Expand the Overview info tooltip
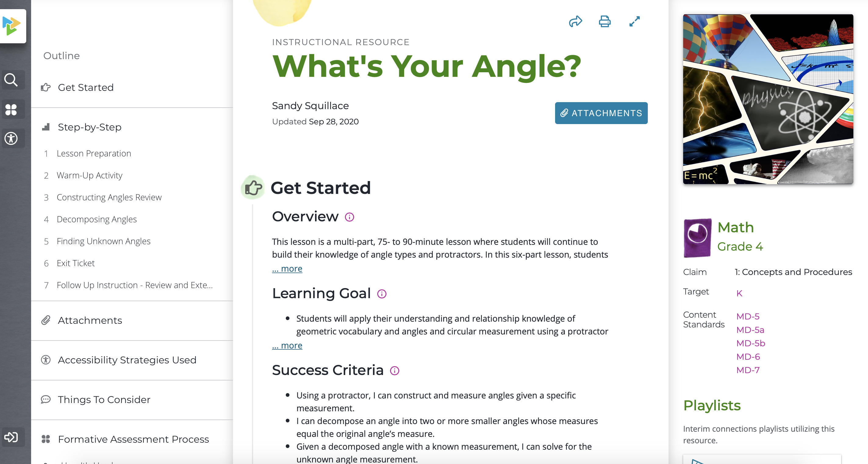 pyautogui.click(x=350, y=217)
